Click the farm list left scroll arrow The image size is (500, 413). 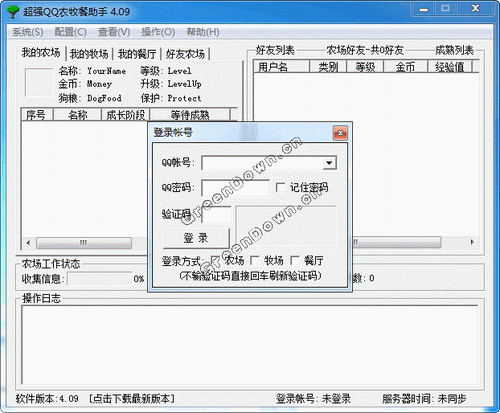pyautogui.click(x=28, y=243)
